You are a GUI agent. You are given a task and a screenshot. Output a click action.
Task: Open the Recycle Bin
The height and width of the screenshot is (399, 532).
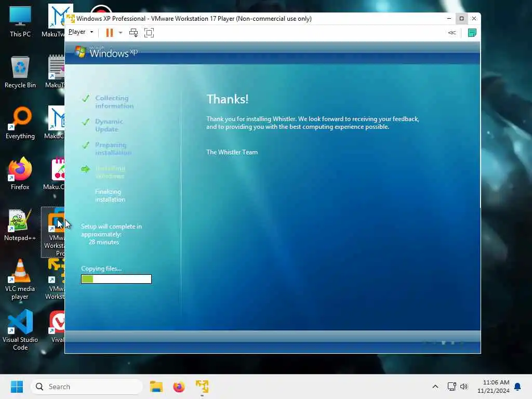click(20, 72)
